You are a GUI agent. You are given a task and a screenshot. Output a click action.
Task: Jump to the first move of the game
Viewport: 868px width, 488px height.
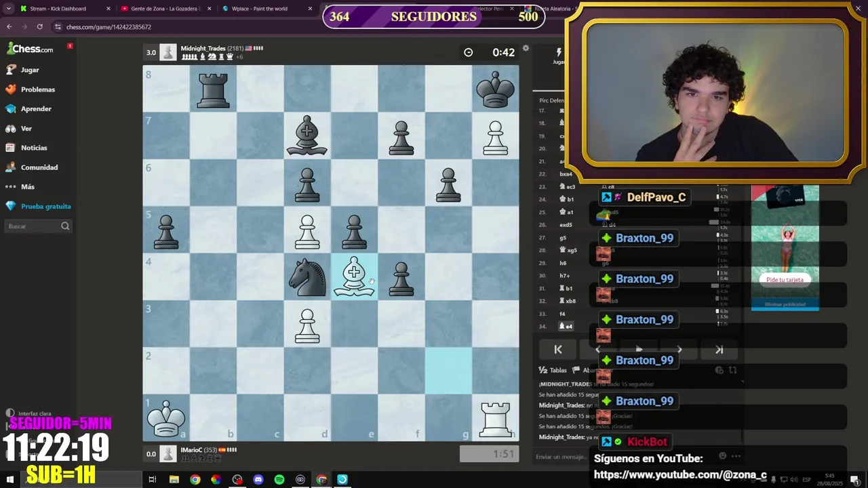click(x=558, y=350)
